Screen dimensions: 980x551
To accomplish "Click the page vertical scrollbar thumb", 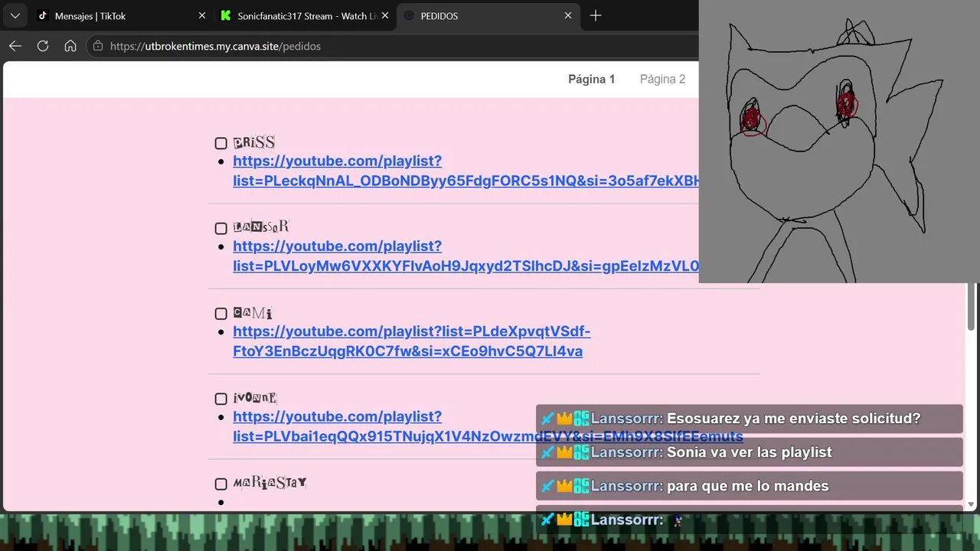I will click(972, 307).
